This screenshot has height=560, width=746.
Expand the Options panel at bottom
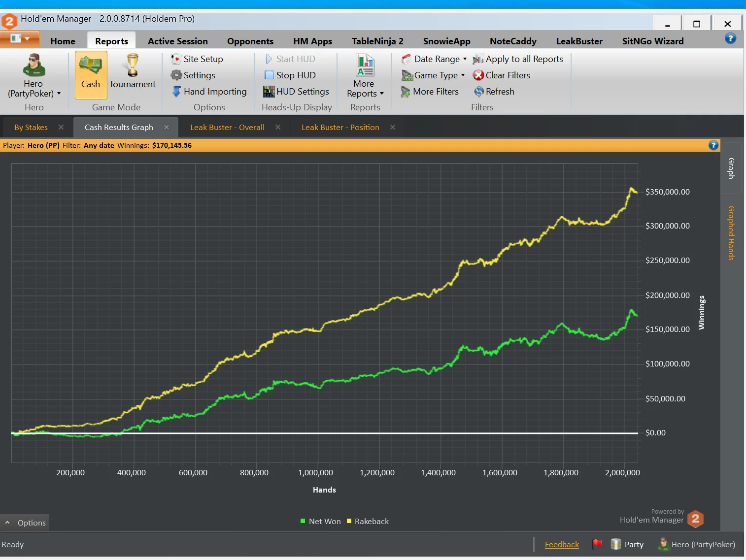25,523
